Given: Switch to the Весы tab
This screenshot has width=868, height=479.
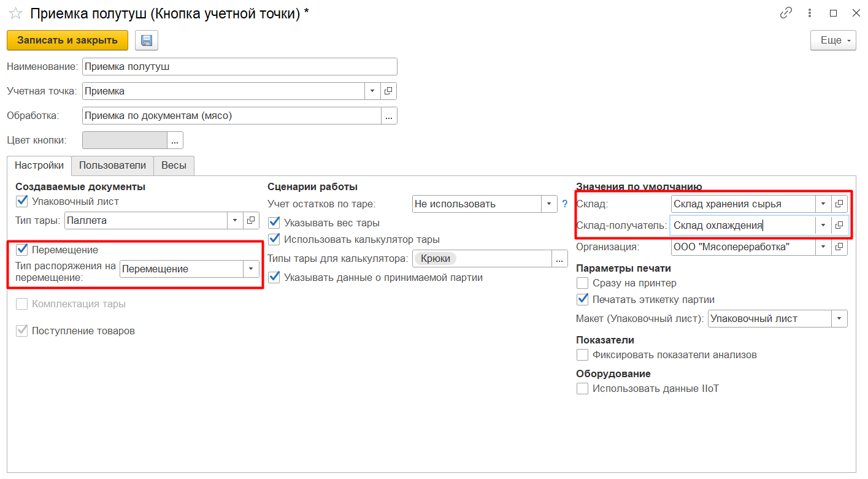Looking at the screenshot, I should [174, 165].
